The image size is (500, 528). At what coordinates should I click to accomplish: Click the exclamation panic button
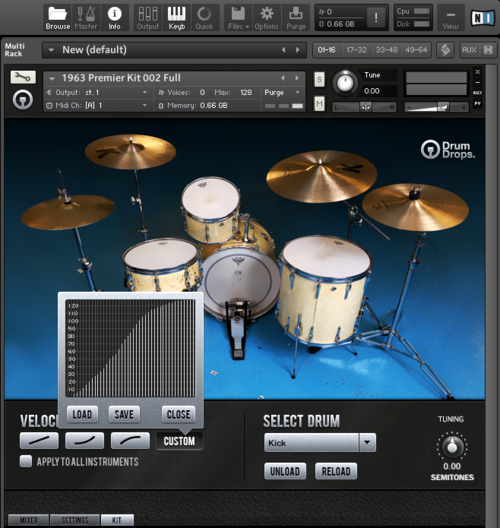pos(376,18)
